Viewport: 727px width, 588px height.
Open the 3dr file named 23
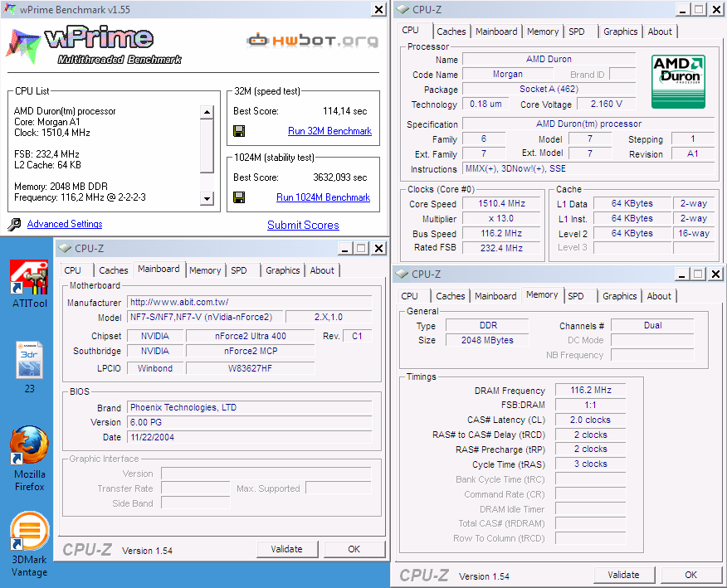click(x=29, y=367)
